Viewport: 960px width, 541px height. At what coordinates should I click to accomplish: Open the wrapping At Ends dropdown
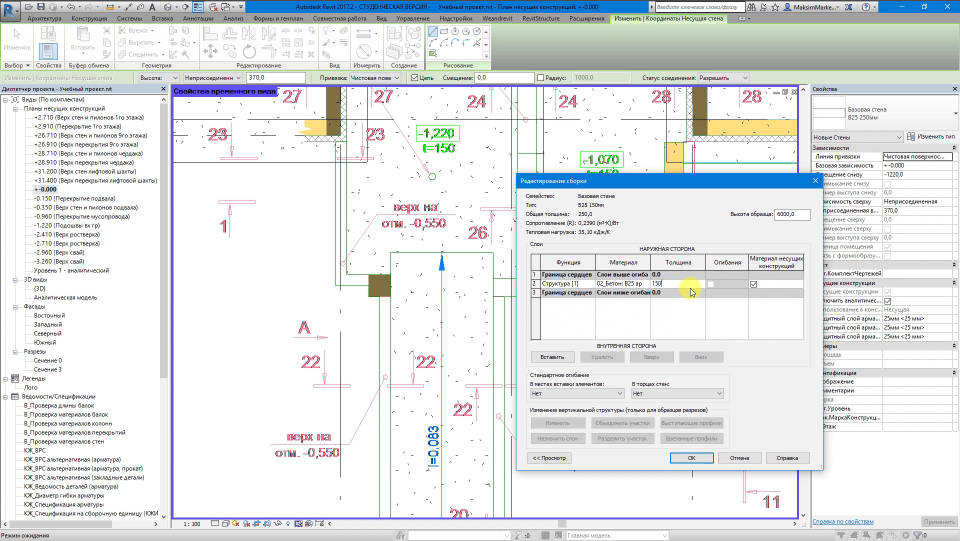(677, 394)
